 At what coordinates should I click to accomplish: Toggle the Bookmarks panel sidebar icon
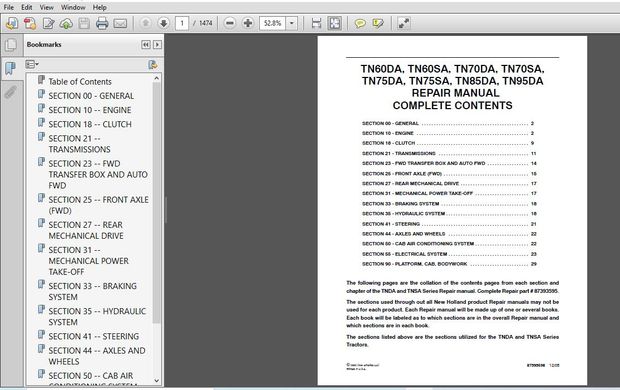click(x=11, y=68)
